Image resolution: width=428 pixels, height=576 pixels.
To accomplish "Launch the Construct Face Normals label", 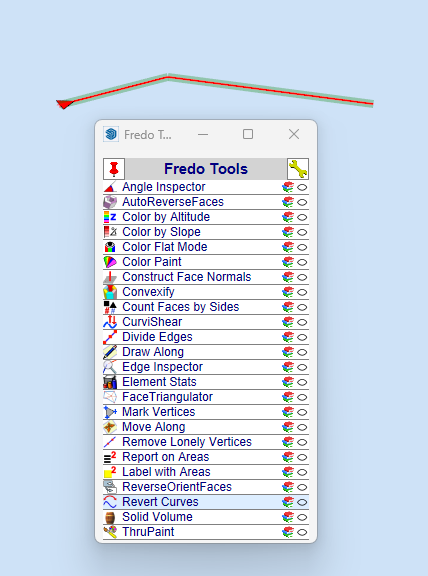I will coord(187,277).
